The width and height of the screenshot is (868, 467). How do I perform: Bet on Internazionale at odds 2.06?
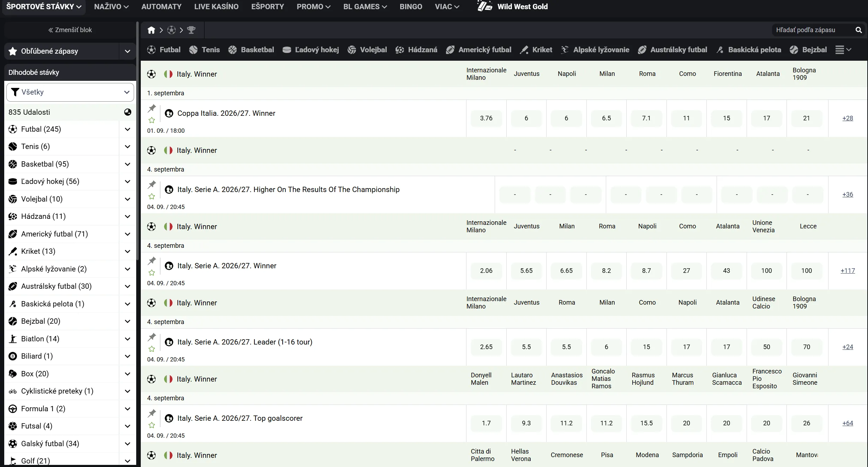486,271
